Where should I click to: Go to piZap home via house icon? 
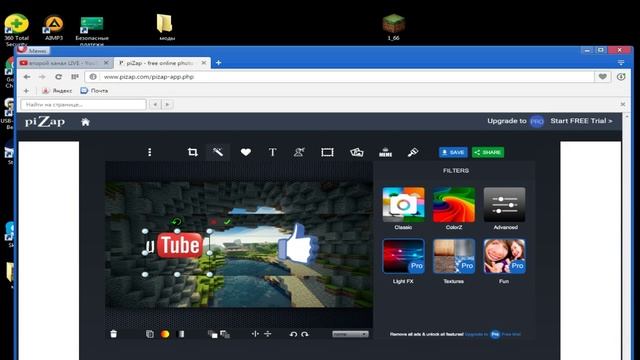(85, 122)
